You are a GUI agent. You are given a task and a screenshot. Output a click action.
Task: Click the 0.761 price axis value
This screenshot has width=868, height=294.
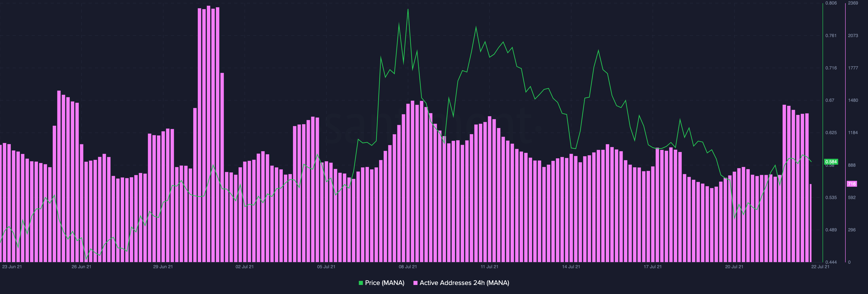(831, 36)
